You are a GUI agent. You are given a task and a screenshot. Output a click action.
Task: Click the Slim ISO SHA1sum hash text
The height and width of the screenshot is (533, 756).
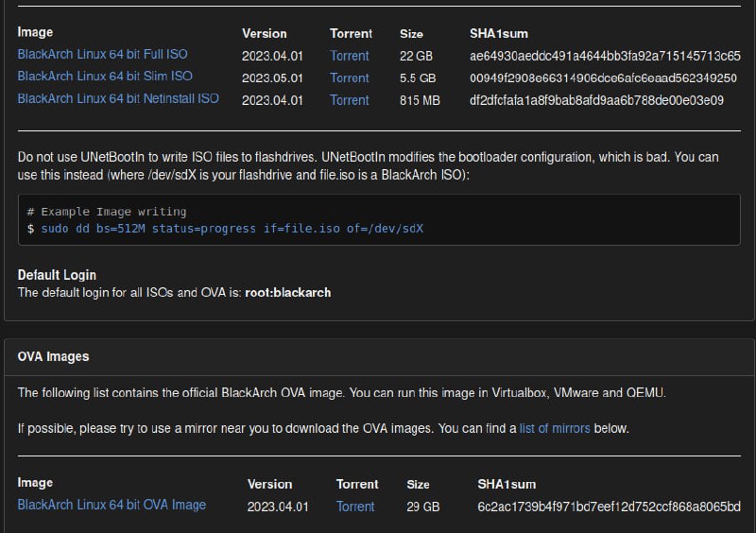click(603, 78)
